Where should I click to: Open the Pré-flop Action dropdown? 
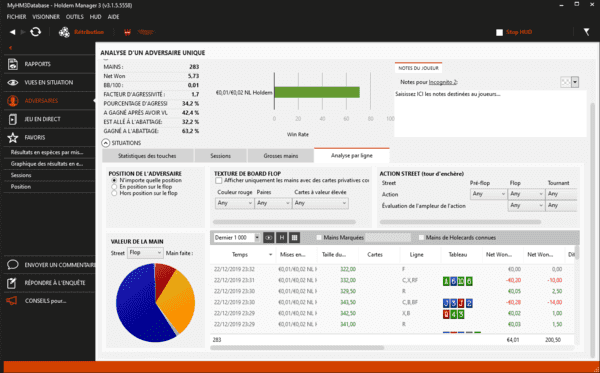pos(488,194)
